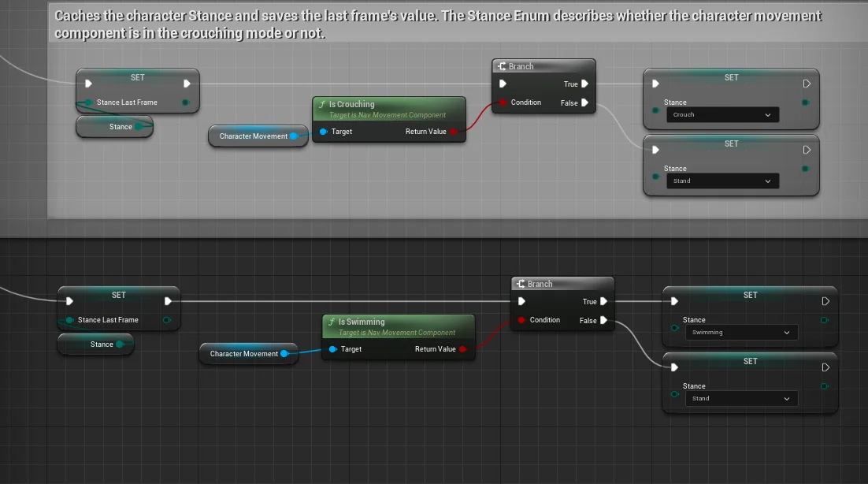Click exec output pin of Stance Last Frame SET below comment box

tap(168, 301)
